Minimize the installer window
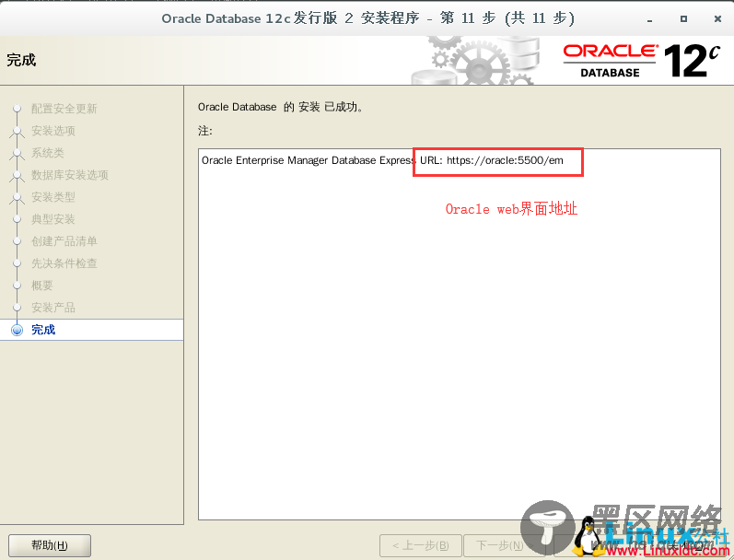The width and height of the screenshot is (734, 560). (650, 19)
